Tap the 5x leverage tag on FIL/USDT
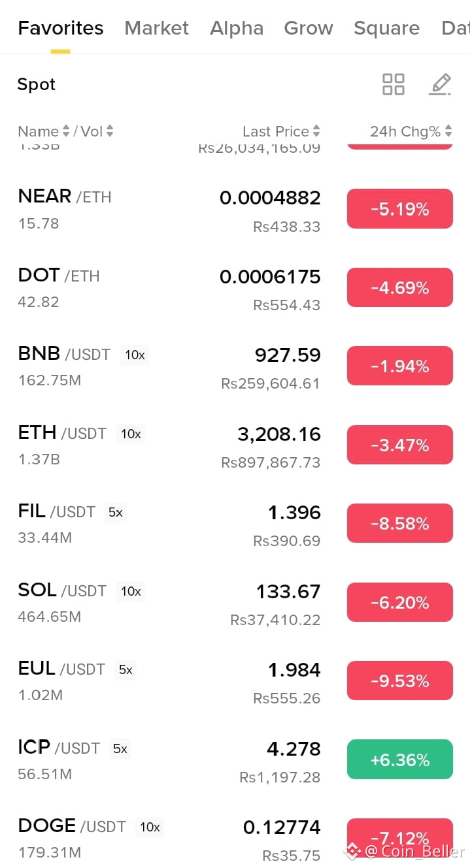This screenshot has height=868, width=470. point(116,513)
